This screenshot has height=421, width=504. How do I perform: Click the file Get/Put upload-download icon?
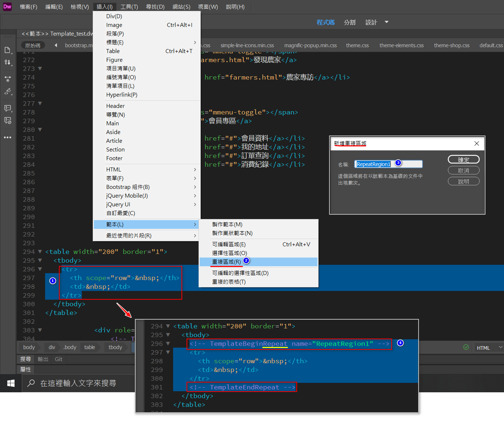pos(8,62)
